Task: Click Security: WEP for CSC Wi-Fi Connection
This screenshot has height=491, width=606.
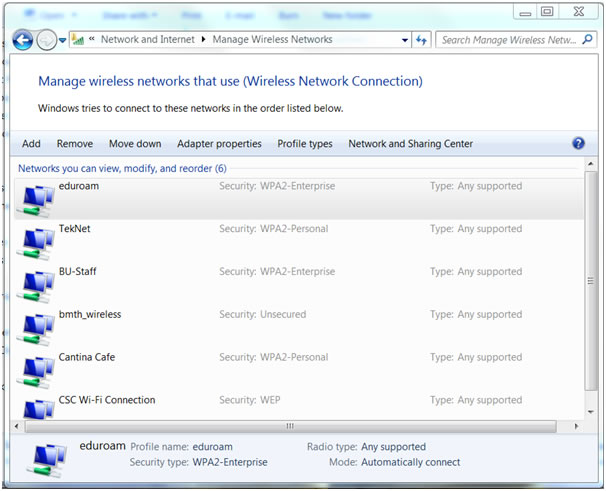Action: click(250, 400)
